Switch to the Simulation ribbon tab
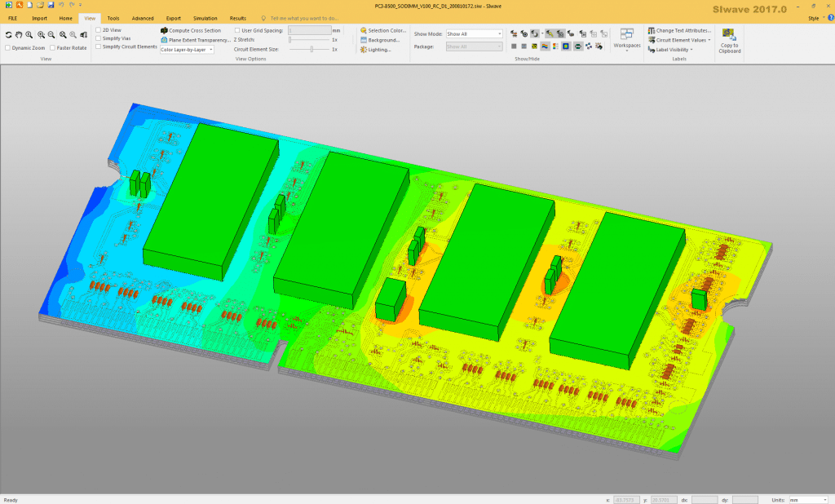835x504 pixels. [x=205, y=18]
